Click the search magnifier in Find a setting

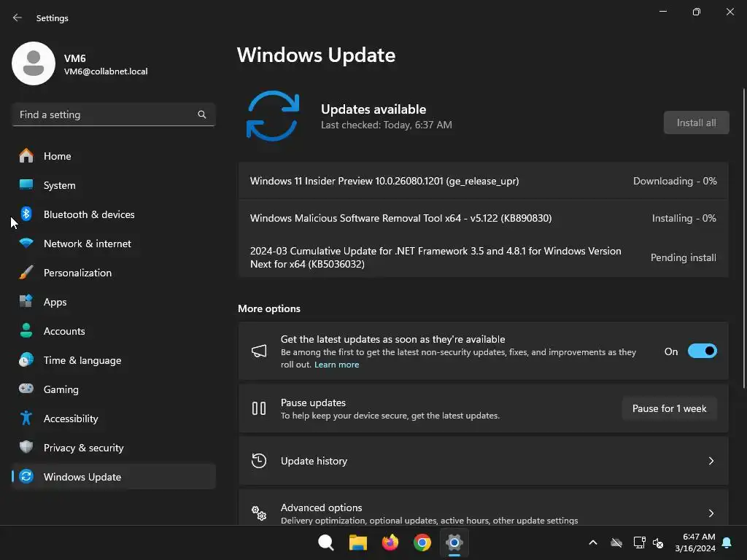[x=202, y=114]
